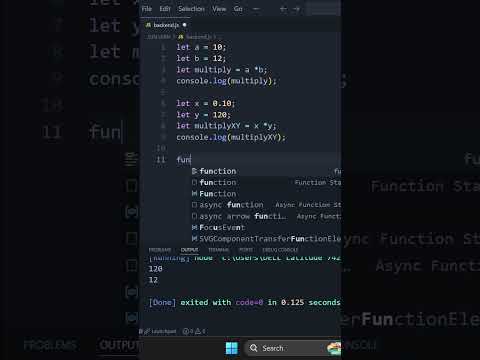Image resolution: width=480 pixels, height=360 pixels.
Task: Click the Go Forward navigation arrow
Action: [x=296, y=9]
